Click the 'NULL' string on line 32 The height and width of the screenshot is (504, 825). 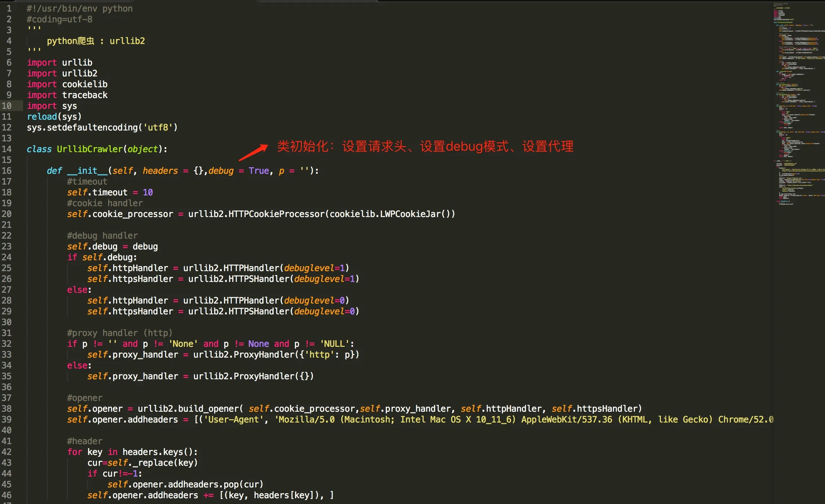pos(334,344)
